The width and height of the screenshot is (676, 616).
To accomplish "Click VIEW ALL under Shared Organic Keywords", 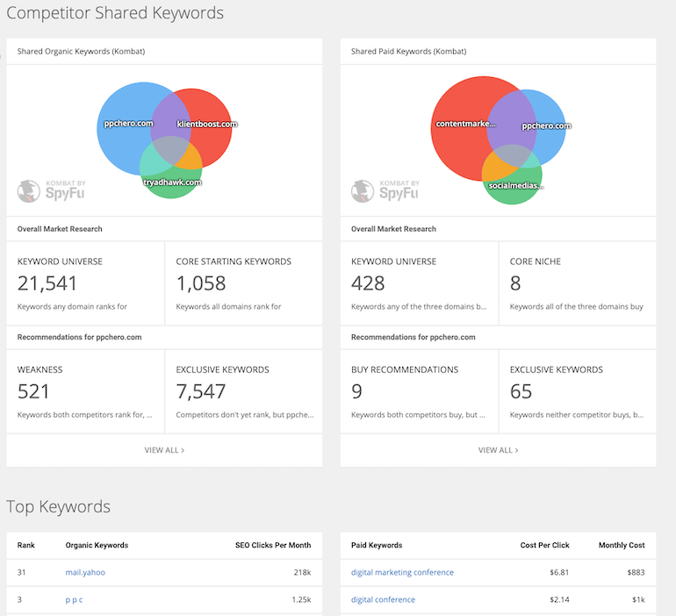I will pyautogui.click(x=164, y=450).
